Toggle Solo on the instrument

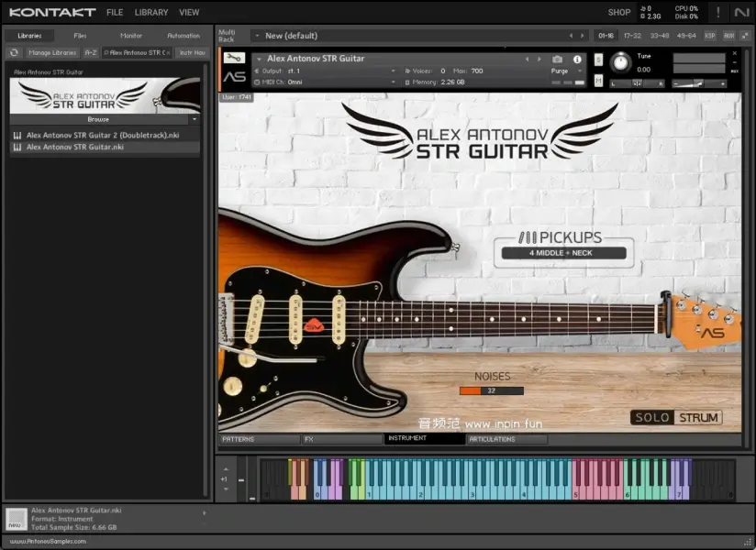tap(598, 60)
